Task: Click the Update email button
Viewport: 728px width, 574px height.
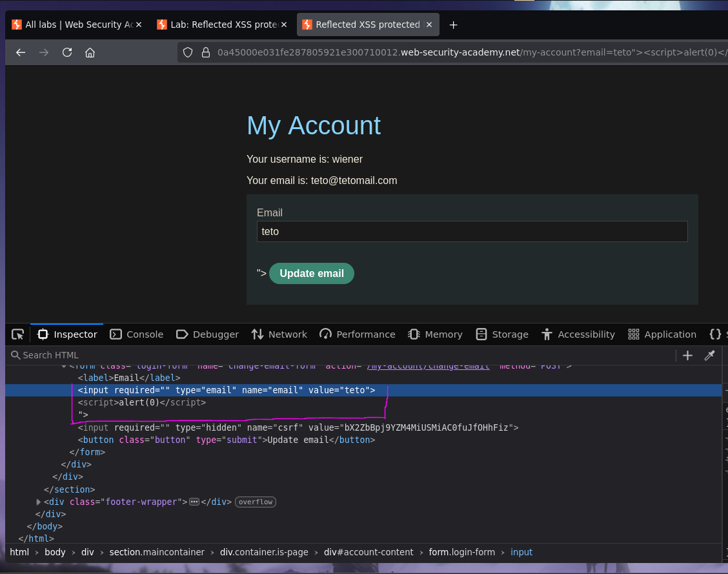Action: point(312,274)
